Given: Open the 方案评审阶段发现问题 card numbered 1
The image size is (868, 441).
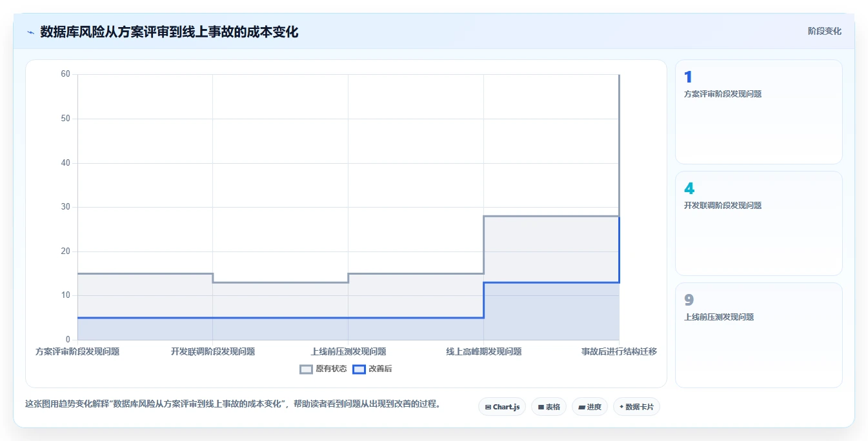Looking at the screenshot, I should [x=758, y=112].
